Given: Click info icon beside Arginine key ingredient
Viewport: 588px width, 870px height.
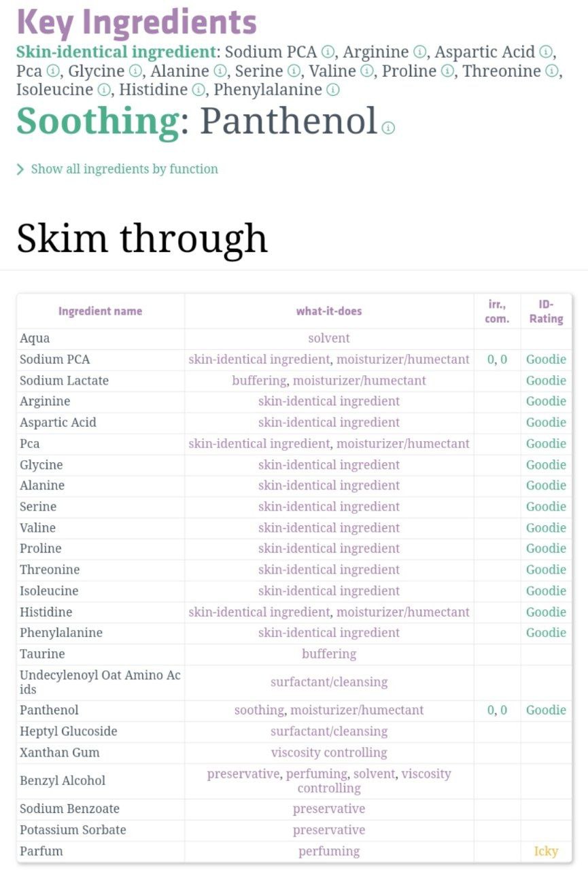Looking at the screenshot, I should 420,52.
